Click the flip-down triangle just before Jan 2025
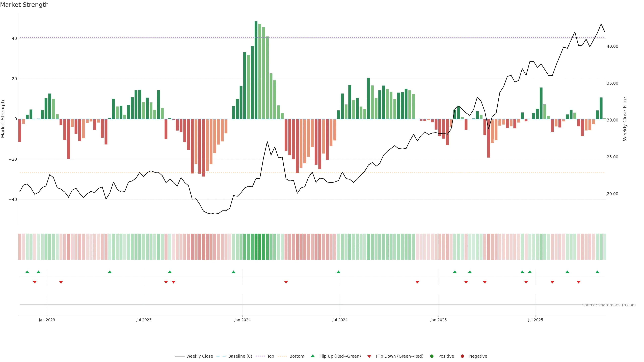The image size is (644, 362). click(x=417, y=282)
